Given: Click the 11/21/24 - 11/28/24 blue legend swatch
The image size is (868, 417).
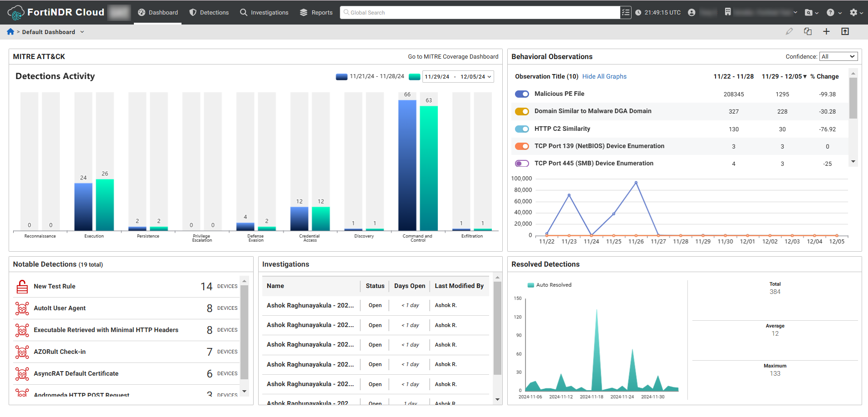Looking at the screenshot, I should pyautogui.click(x=342, y=77).
